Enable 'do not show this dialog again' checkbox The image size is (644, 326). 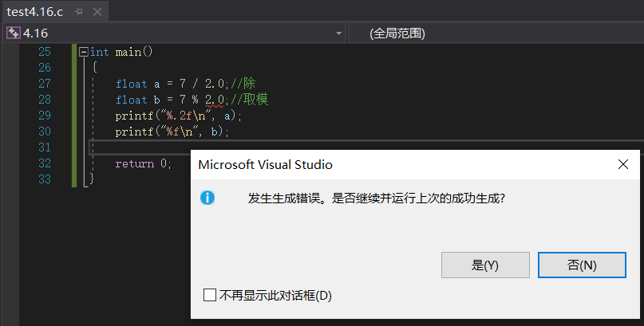209,295
